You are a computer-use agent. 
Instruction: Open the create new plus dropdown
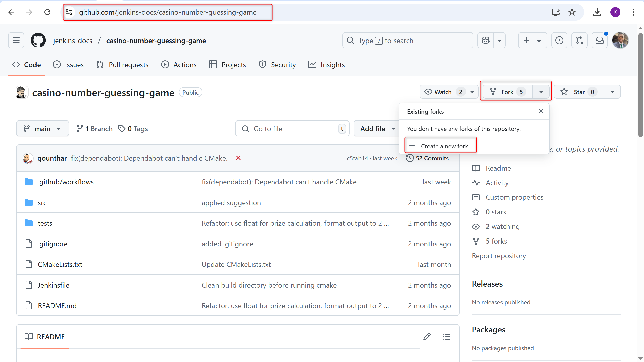click(532, 40)
